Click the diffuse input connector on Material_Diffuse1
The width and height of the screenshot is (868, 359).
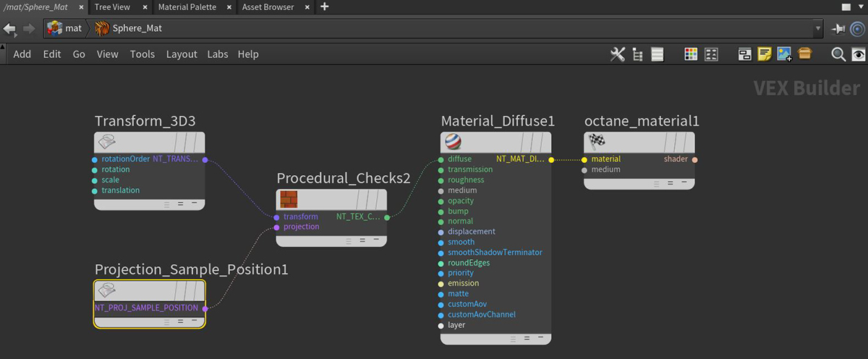[x=441, y=159]
